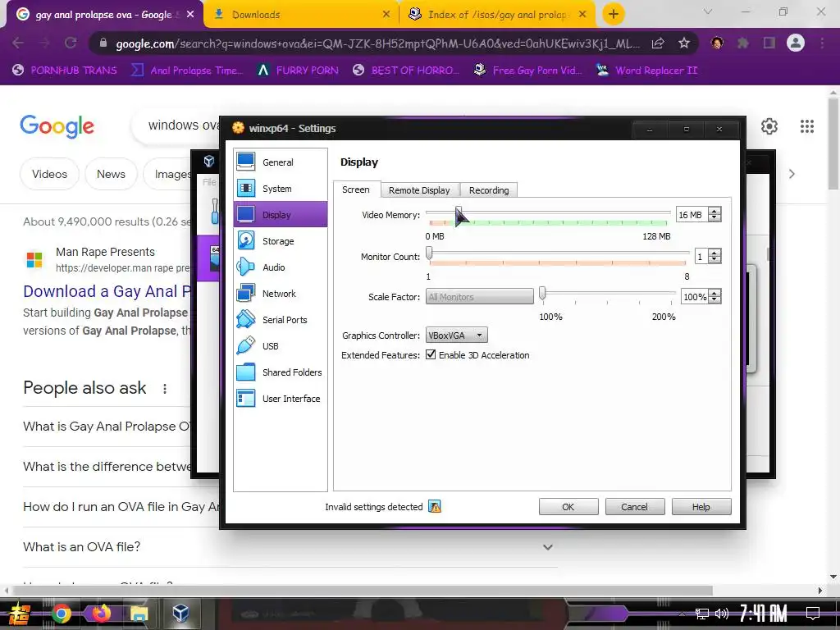Bookmark this page with the star icon

pos(684,43)
